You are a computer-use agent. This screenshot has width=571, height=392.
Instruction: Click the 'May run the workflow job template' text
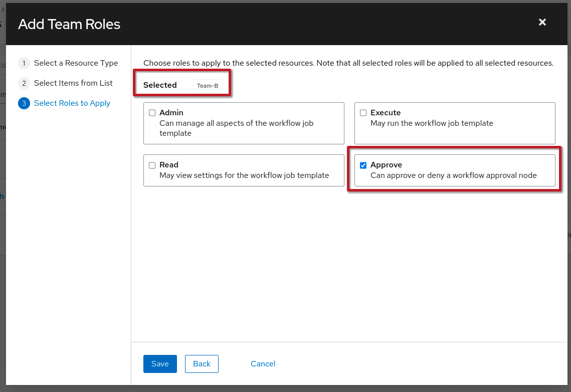point(432,123)
